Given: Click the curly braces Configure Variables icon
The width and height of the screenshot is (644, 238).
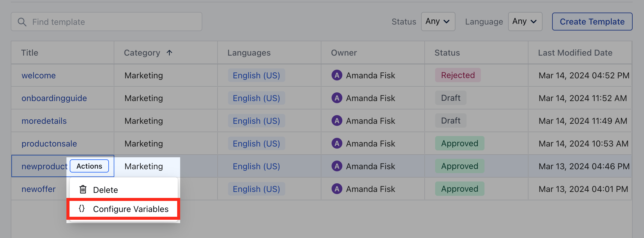Looking at the screenshot, I should pyautogui.click(x=82, y=209).
